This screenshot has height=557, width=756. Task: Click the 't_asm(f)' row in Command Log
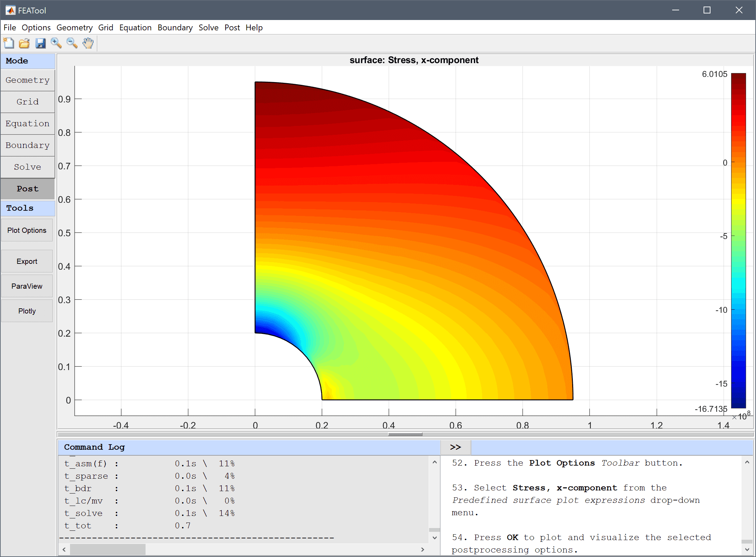pos(149,464)
